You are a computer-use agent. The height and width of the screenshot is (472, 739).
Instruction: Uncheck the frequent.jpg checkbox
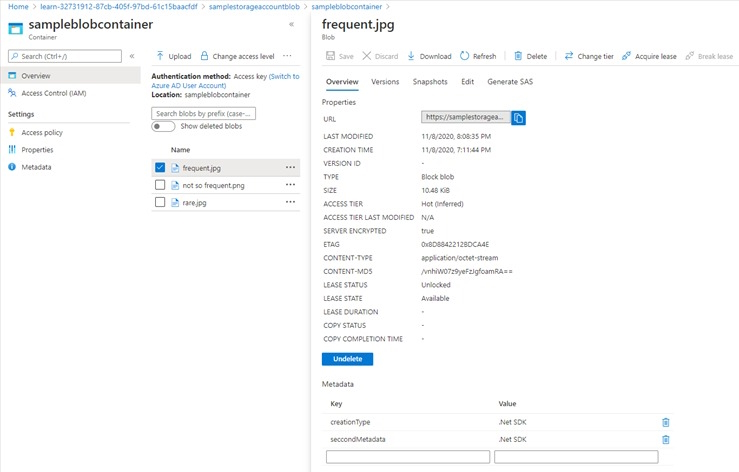[160, 167]
